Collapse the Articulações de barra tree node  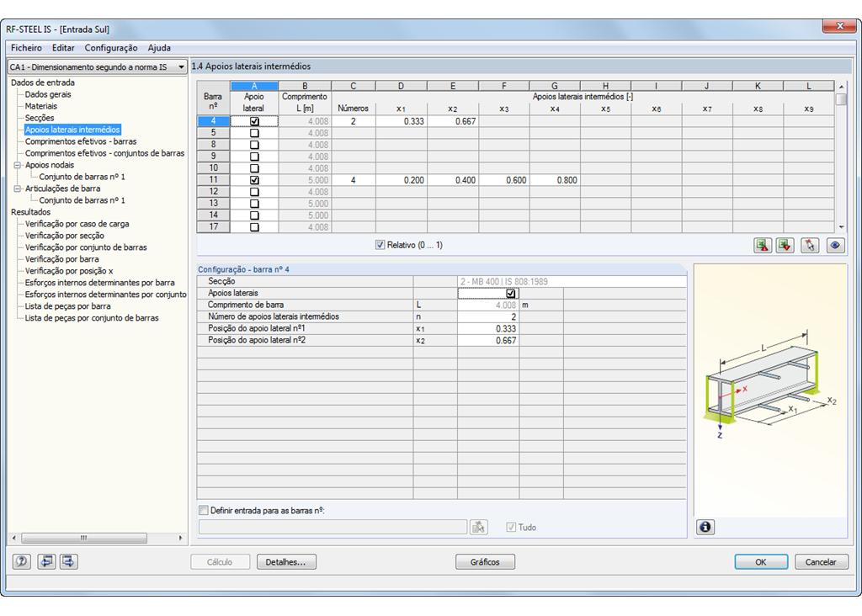click(18, 189)
